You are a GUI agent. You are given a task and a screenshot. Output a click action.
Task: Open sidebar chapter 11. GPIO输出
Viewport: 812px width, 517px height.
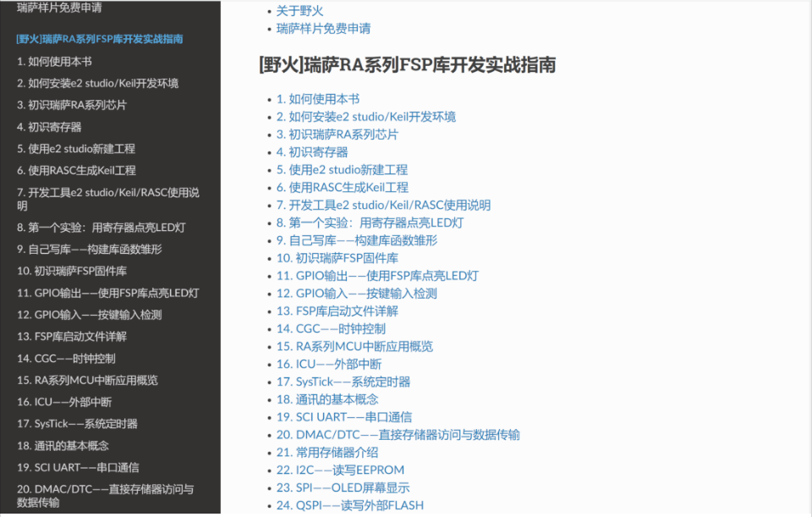pos(108,293)
